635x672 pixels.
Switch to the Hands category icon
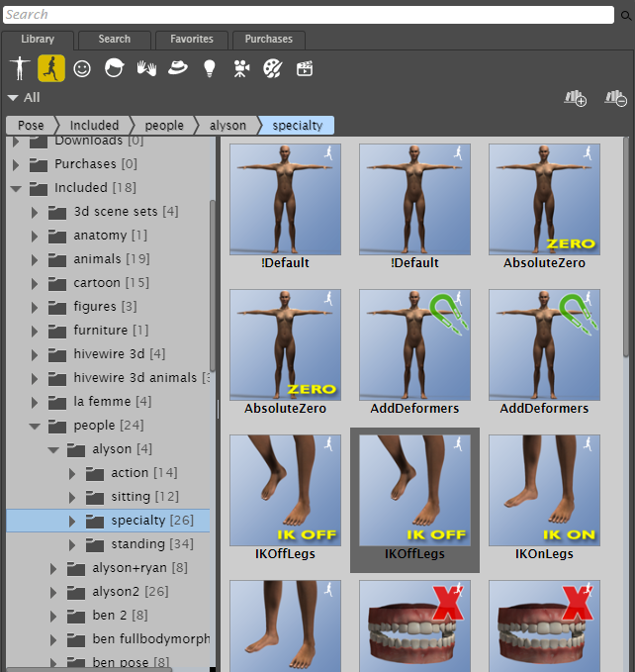[x=145, y=68]
